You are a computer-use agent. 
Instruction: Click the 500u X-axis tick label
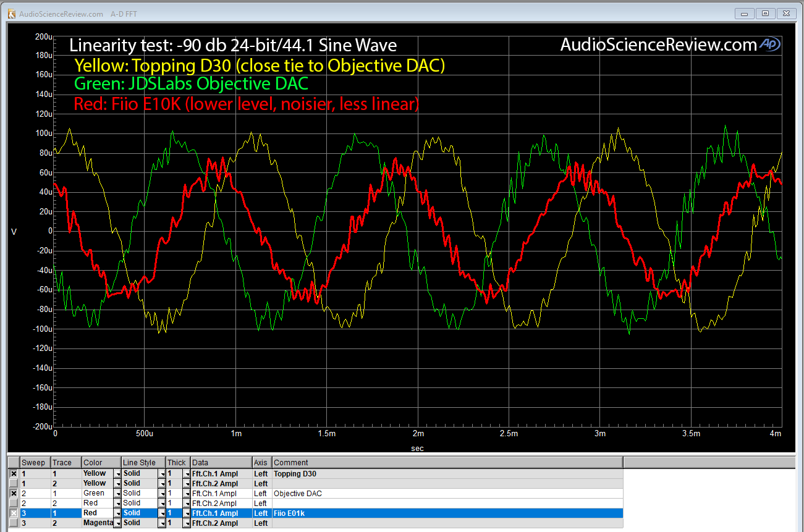tap(144, 434)
